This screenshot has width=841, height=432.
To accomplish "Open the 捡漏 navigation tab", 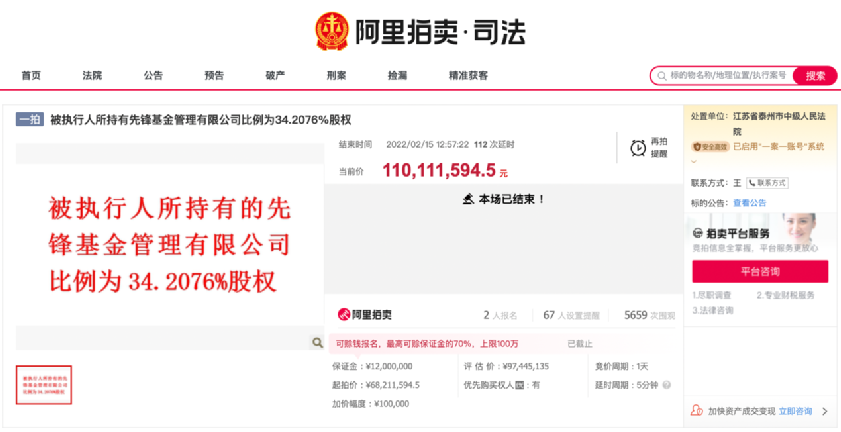I will (398, 76).
